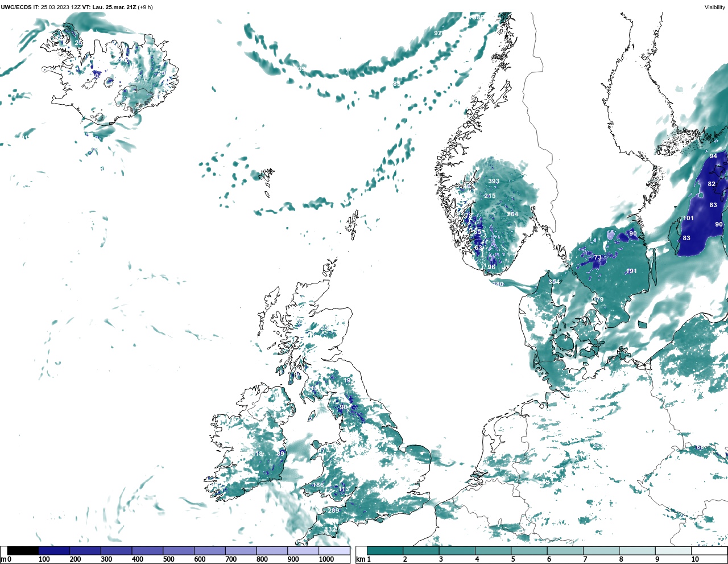Click the '79' value near southern Sweden's coast

click(x=599, y=299)
